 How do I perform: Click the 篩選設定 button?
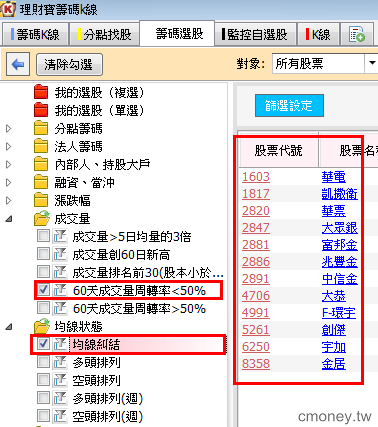(289, 105)
